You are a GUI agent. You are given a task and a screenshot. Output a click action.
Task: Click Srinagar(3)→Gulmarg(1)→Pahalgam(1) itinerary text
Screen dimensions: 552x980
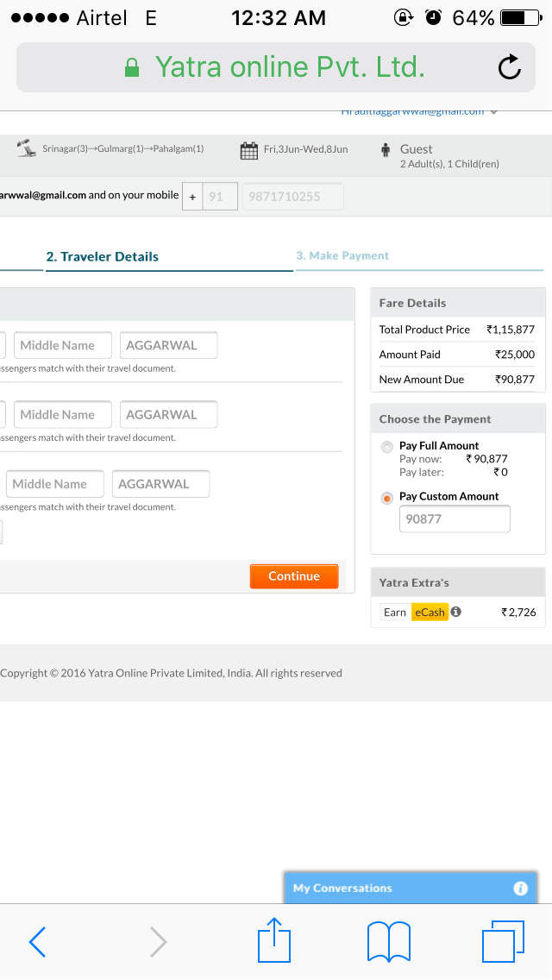pyautogui.click(x=123, y=148)
